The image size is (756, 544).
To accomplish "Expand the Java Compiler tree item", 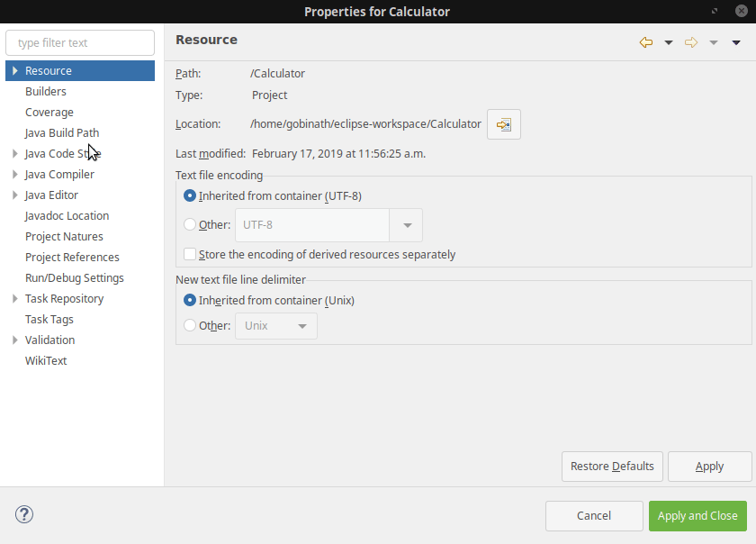I will (14, 174).
